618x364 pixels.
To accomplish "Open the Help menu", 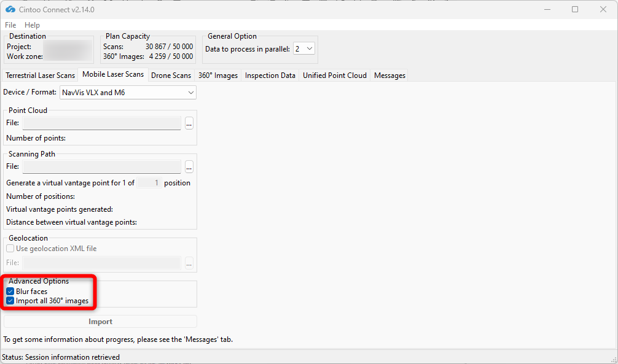I will pos(32,25).
